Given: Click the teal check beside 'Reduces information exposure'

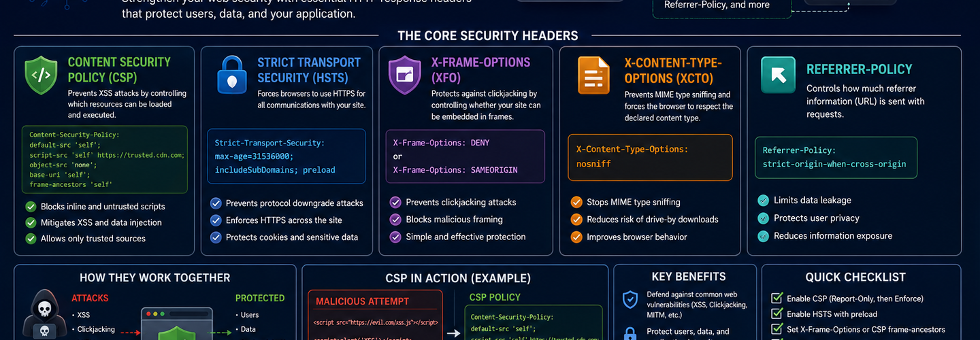Looking at the screenshot, I should click(x=764, y=236).
